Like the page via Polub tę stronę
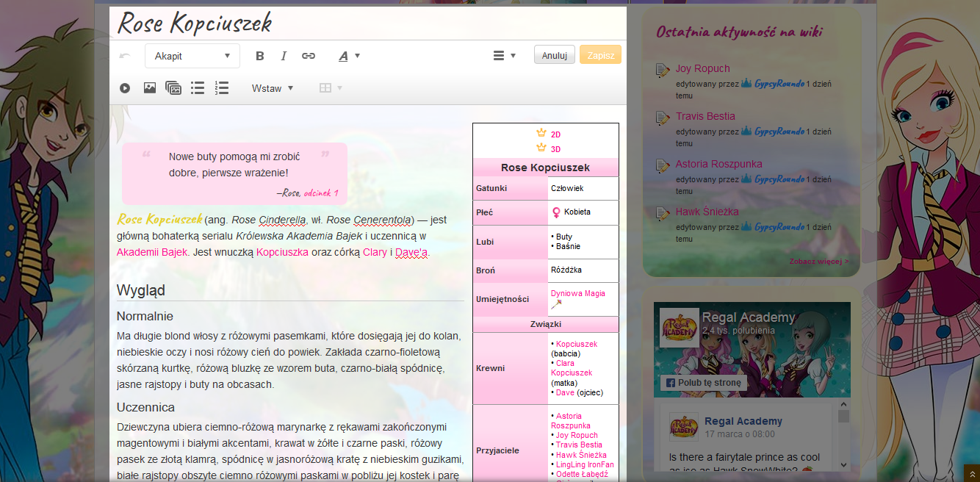This screenshot has width=980, height=482. [x=703, y=383]
